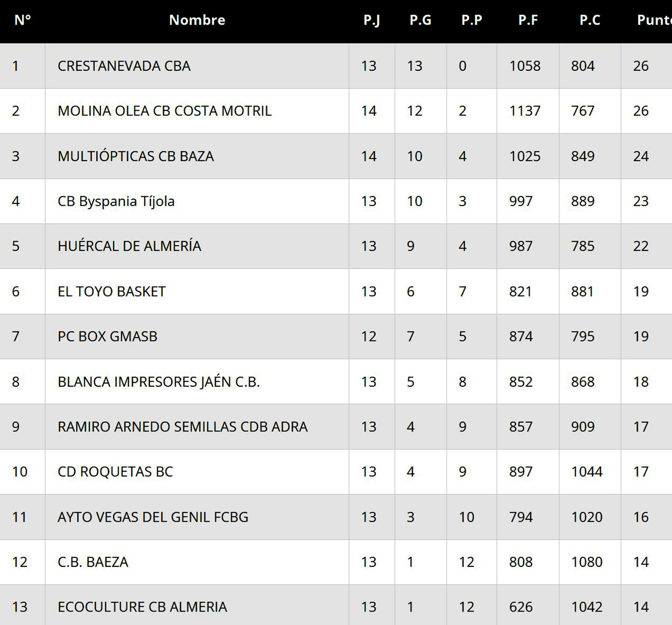The width and height of the screenshot is (672, 625).
Task: Open the CB Byspania Tíjola entry
Action: (116, 202)
